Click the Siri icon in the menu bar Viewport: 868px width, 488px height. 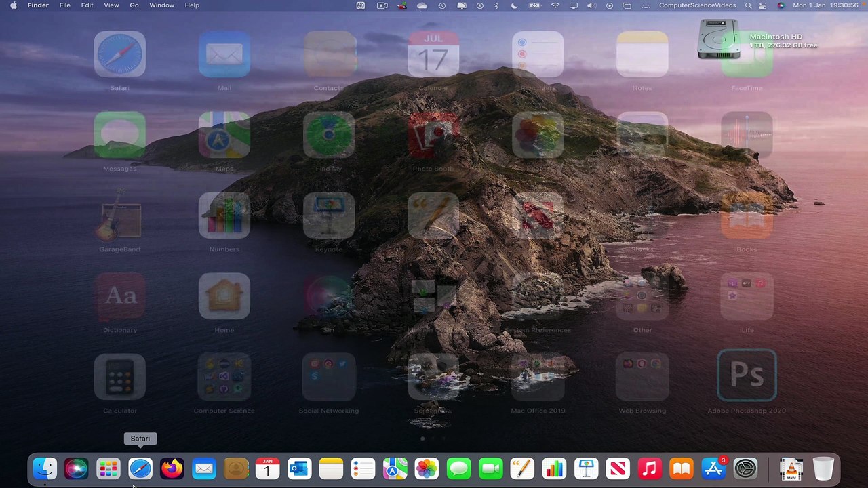(781, 5)
